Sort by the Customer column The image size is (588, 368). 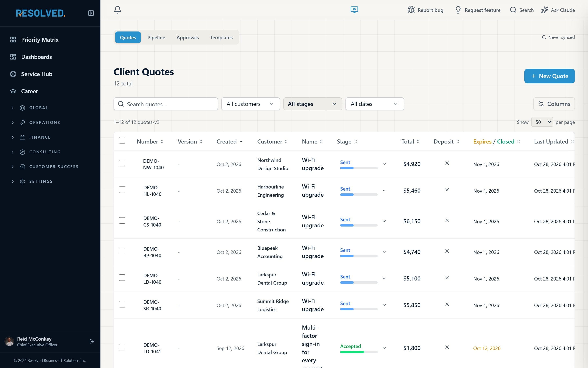(272, 142)
